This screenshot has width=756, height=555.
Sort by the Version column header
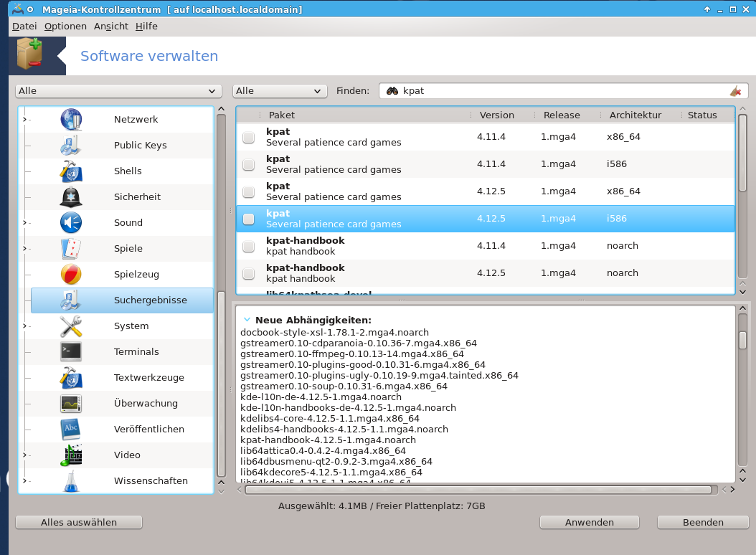point(503,115)
